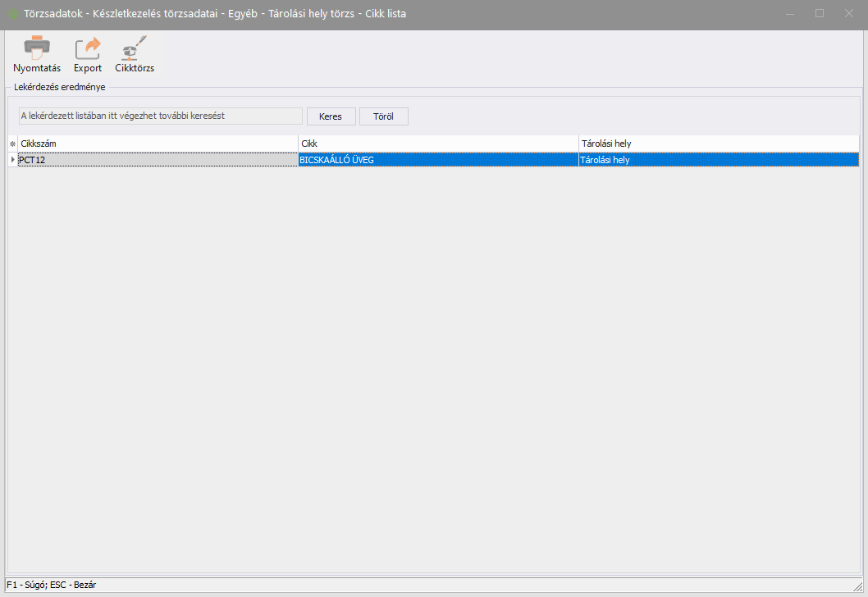Select the PCT12 item number cell
This screenshot has height=597, width=868.
click(158, 160)
